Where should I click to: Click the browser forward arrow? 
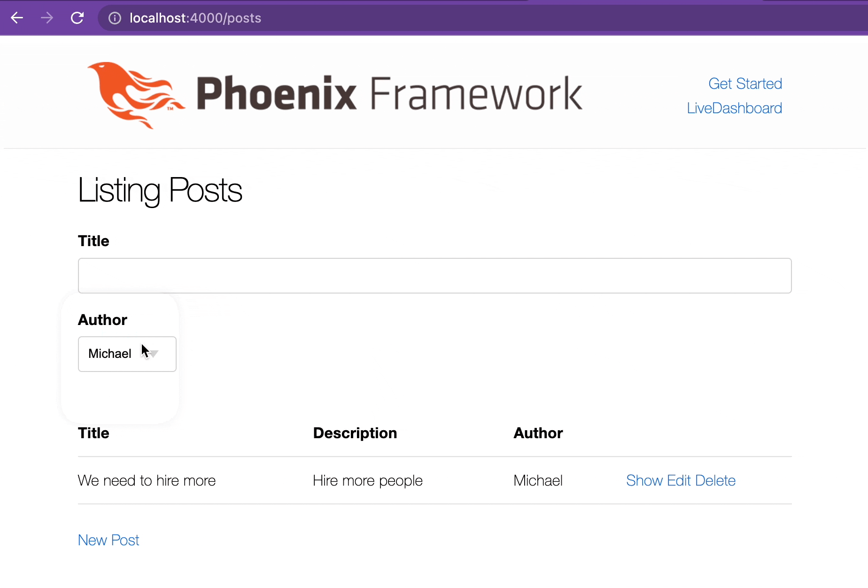tap(47, 18)
